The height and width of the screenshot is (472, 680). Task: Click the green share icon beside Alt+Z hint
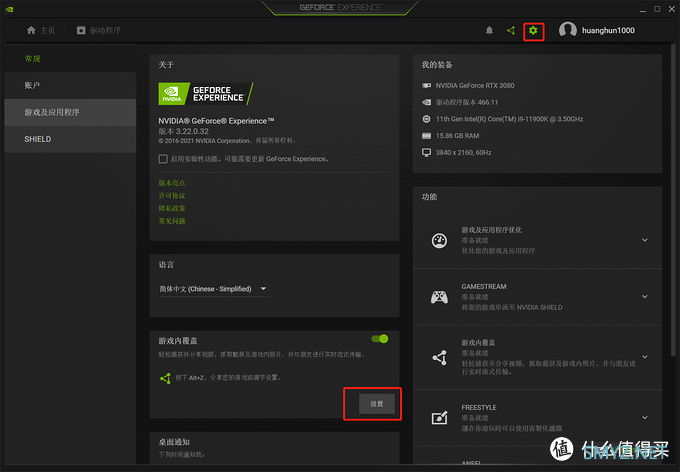click(165, 378)
